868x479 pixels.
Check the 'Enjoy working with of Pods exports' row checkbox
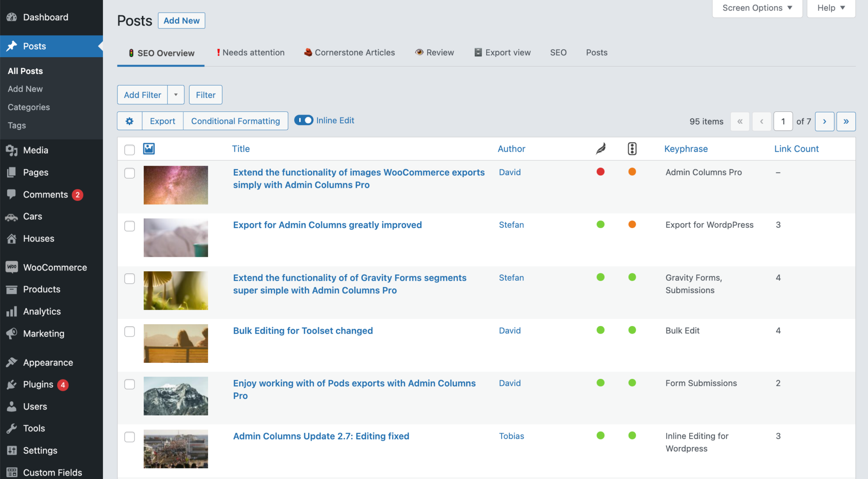pos(130,384)
